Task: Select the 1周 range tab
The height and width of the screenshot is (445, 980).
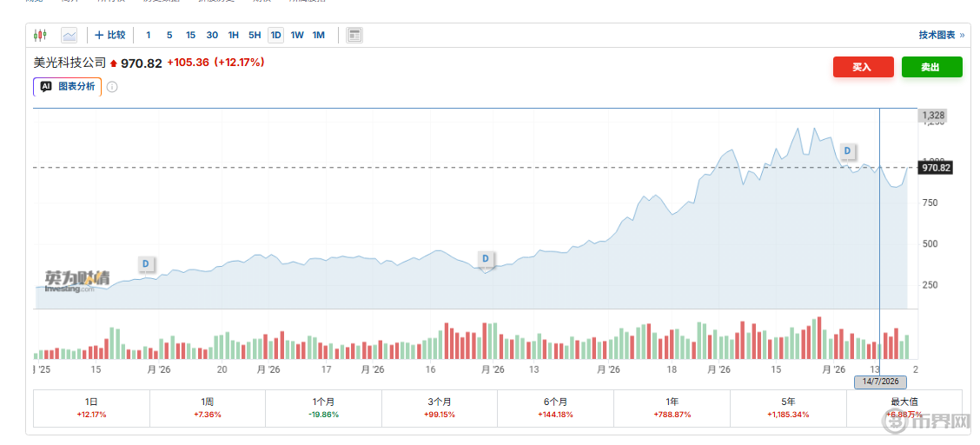Action: 208,408
